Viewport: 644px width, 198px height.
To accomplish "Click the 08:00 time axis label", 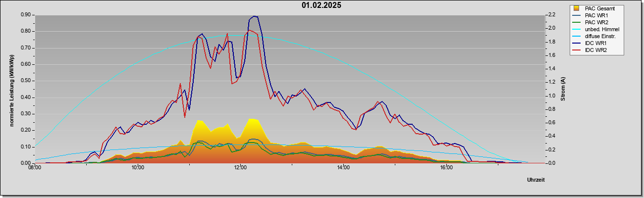I will click(35, 168).
